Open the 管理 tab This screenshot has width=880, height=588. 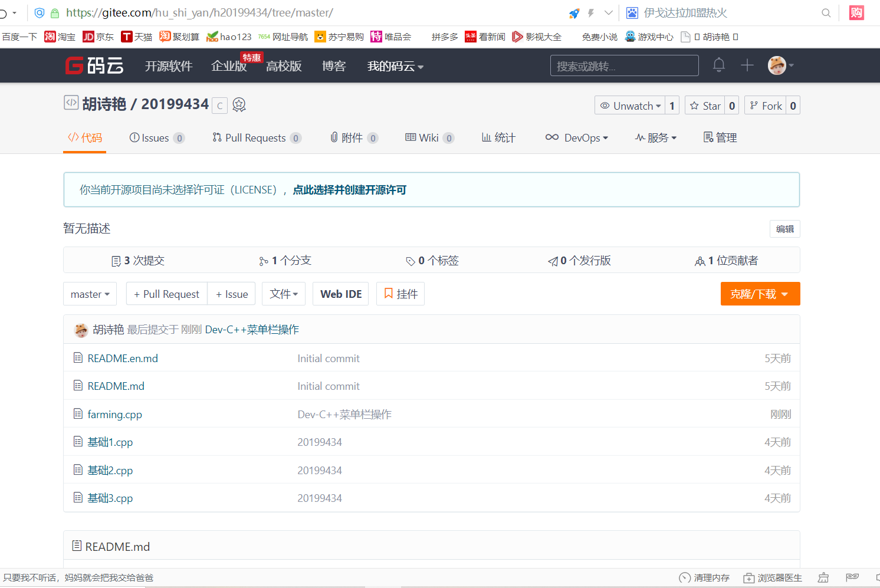720,137
